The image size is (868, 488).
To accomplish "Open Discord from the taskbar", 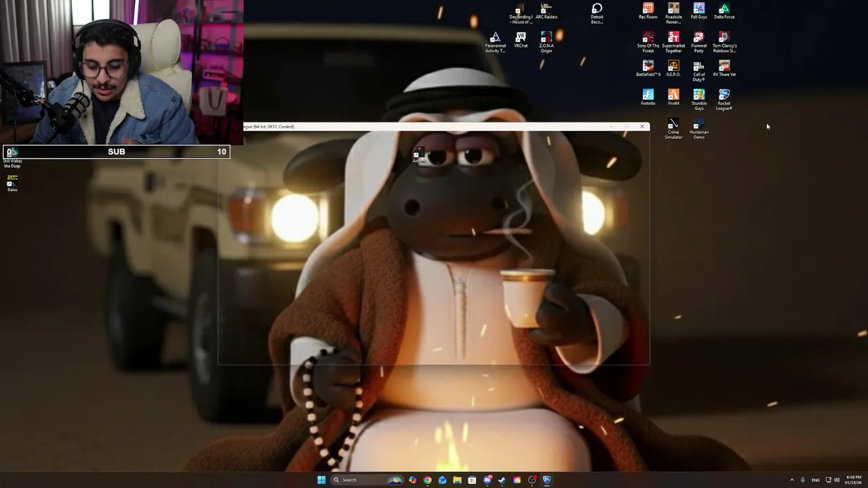I will coord(487,480).
